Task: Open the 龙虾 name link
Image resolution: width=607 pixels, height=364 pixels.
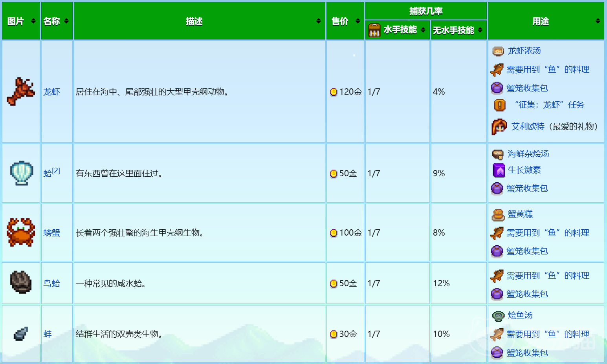Action: pos(52,92)
